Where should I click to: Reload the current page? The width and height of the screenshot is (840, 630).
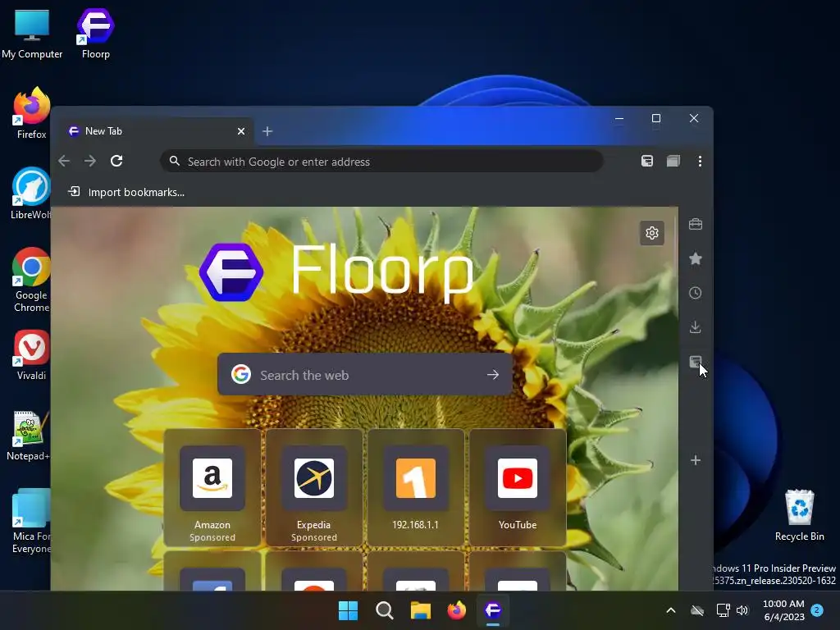(116, 161)
